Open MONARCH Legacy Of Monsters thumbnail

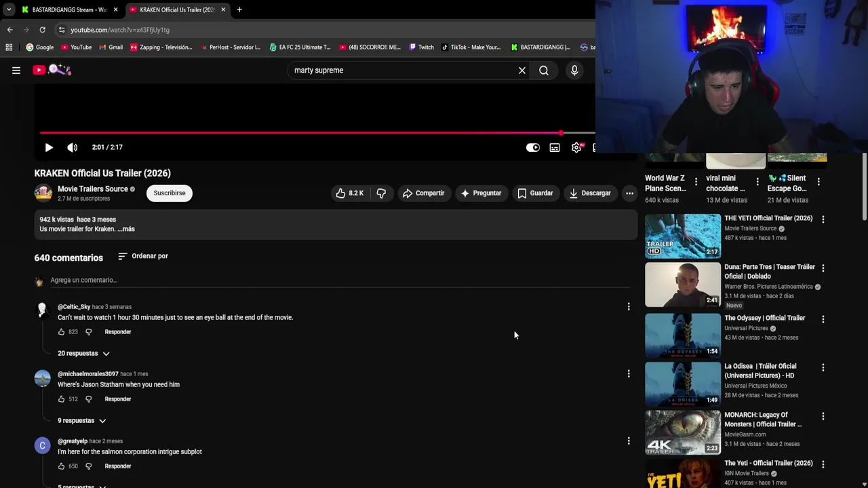[683, 432]
